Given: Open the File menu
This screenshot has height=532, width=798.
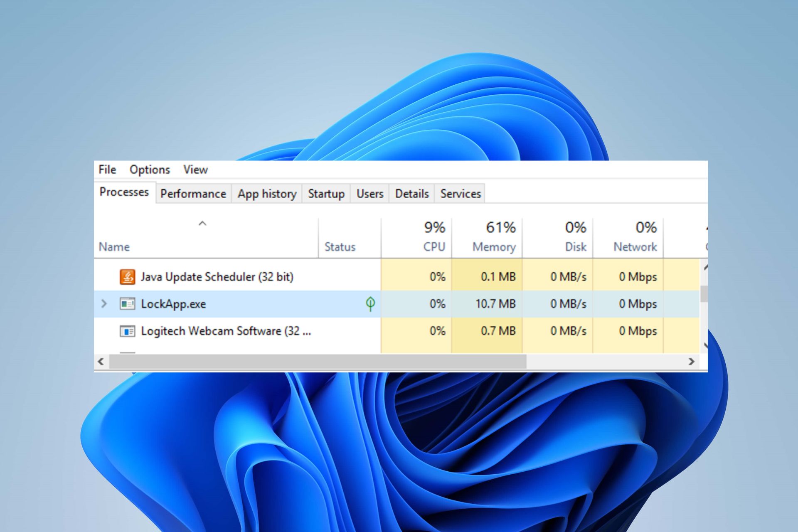Looking at the screenshot, I should (x=107, y=170).
